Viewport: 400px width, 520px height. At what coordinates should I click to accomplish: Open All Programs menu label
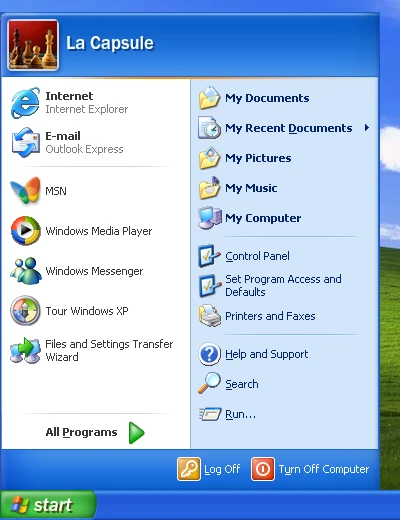[81, 432]
